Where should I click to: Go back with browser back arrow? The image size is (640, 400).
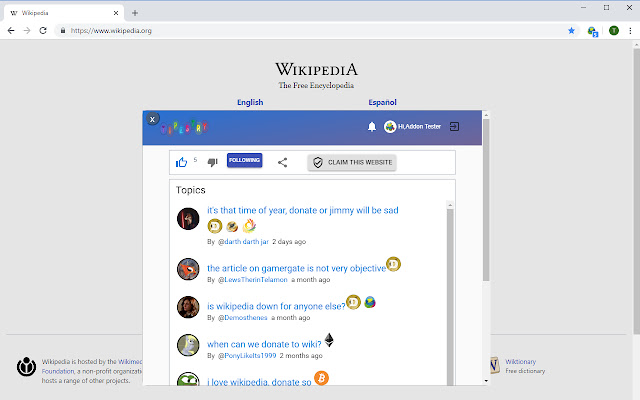(11, 31)
